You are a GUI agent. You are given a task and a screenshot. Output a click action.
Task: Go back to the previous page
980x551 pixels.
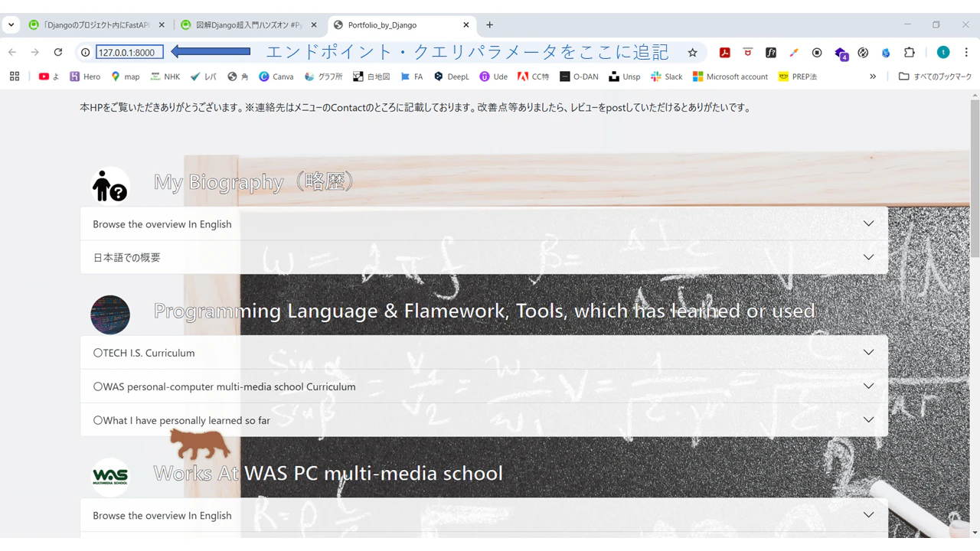pyautogui.click(x=12, y=52)
